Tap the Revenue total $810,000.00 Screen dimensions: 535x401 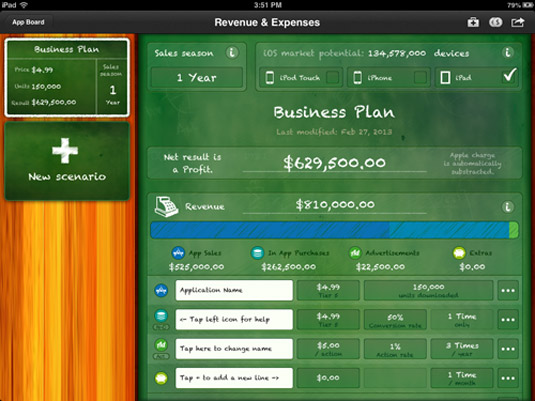click(335, 204)
